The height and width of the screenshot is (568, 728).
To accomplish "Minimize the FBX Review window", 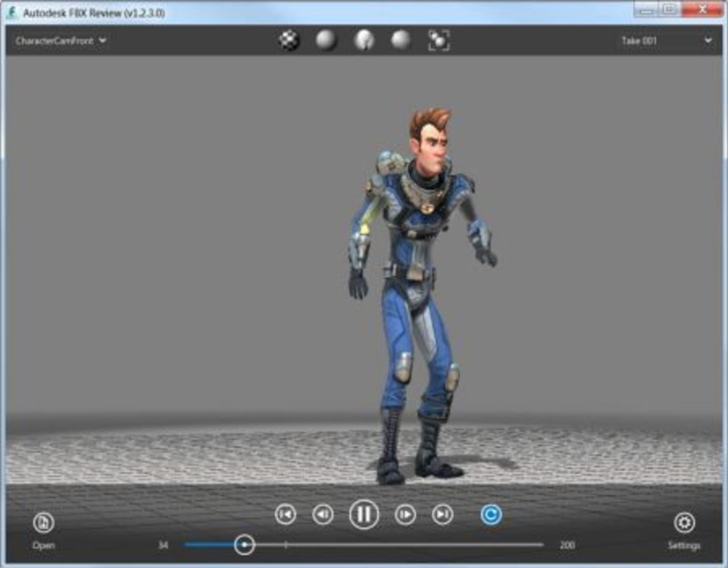I will (x=647, y=10).
